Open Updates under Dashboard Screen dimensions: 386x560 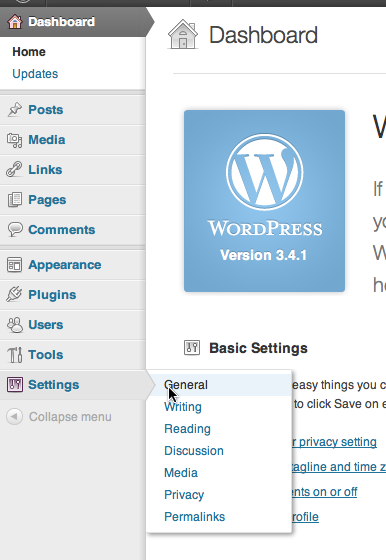pos(35,74)
